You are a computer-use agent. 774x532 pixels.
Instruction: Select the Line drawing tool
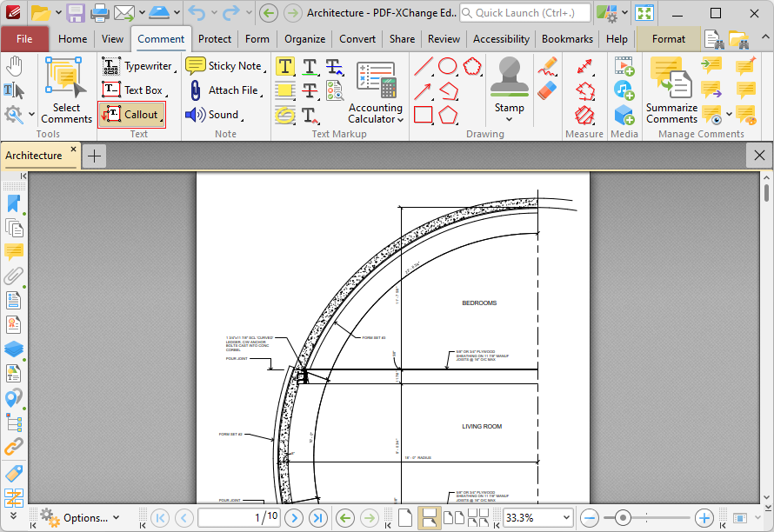424,66
